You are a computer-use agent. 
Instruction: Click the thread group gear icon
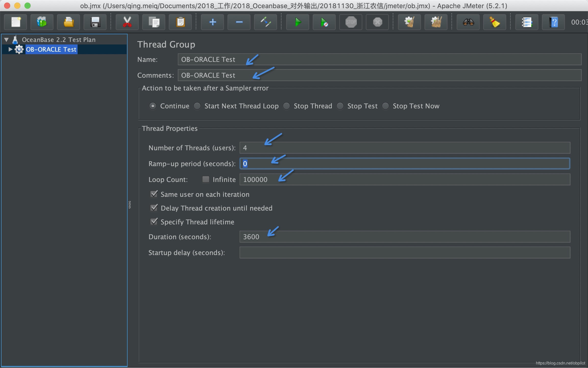(19, 49)
